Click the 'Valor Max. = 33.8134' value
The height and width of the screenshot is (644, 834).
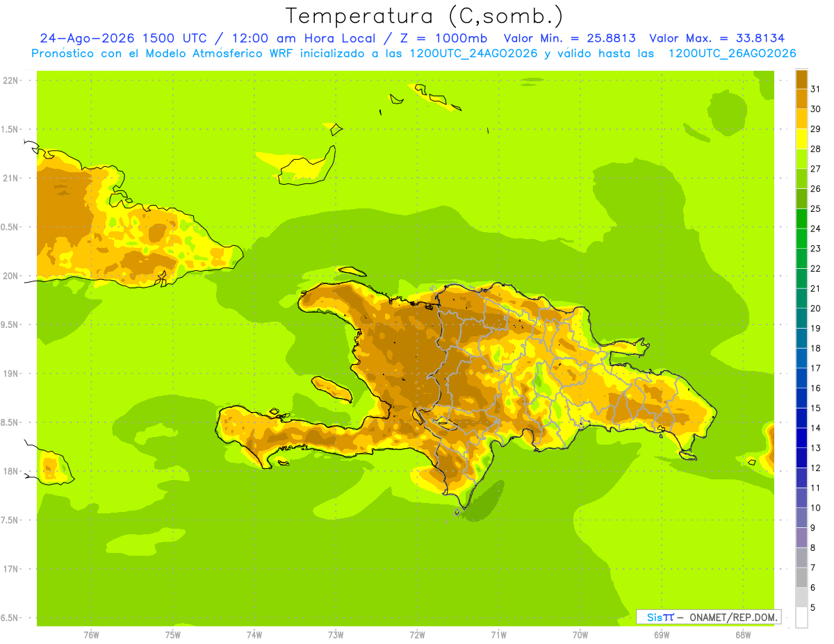717,38
